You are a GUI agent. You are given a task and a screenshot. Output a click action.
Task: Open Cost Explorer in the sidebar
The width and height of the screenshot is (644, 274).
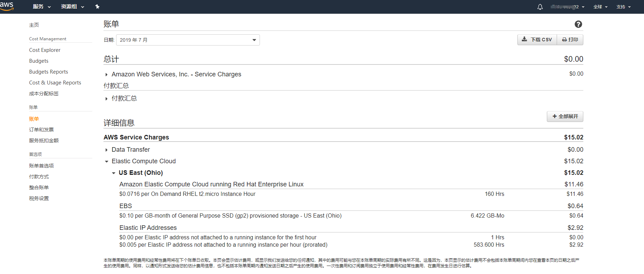pos(45,50)
